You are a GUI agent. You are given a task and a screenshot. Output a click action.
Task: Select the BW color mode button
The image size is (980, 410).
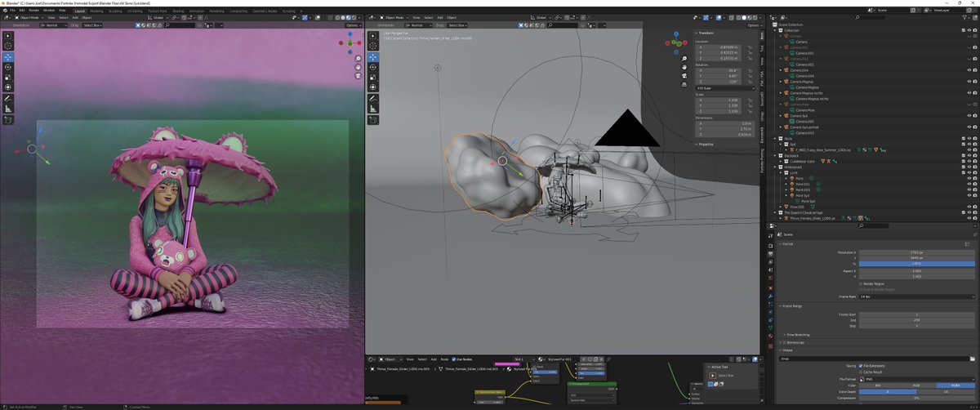click(878, 385)
